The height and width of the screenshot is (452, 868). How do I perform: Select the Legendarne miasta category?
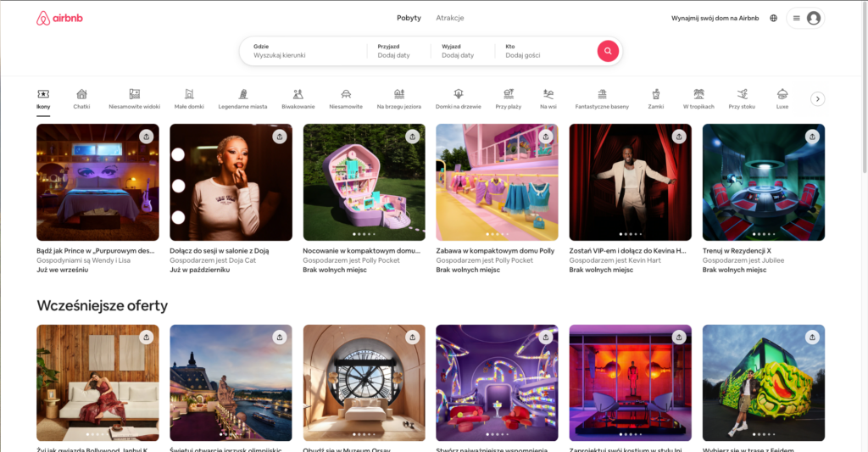pos(242,98)
